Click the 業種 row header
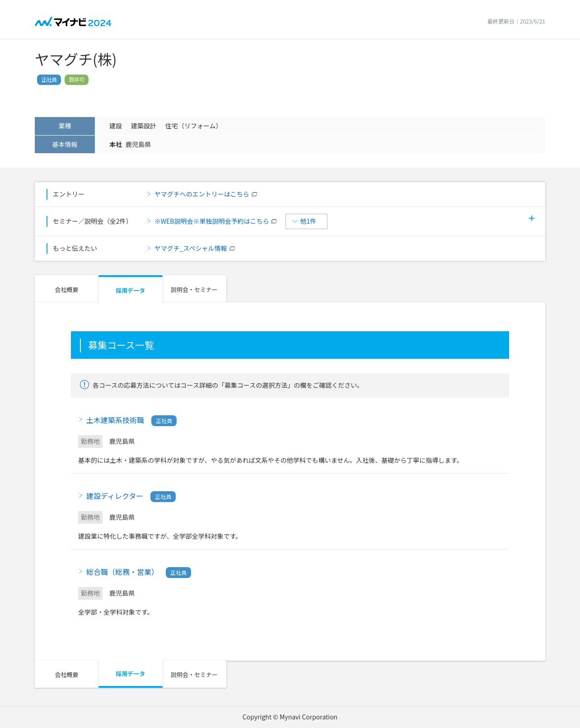This screenshot has width=580, height=728. [x=65, y=126]
